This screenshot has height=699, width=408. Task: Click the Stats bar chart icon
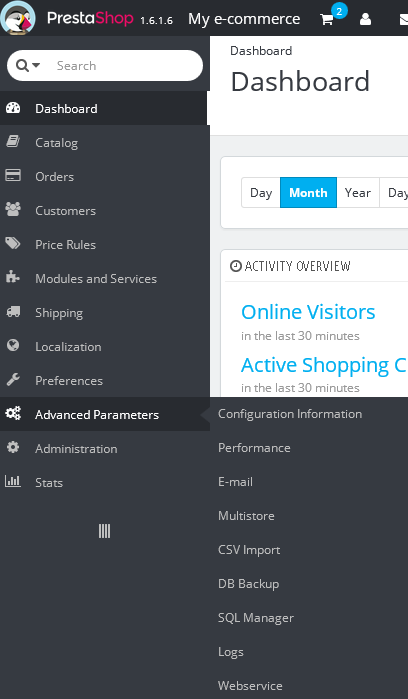(13, 481)
